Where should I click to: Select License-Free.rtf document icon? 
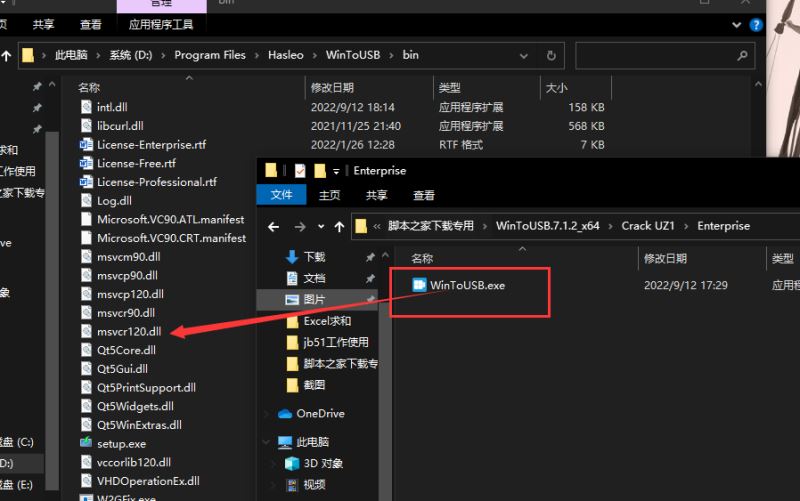[x=86, y=163]
